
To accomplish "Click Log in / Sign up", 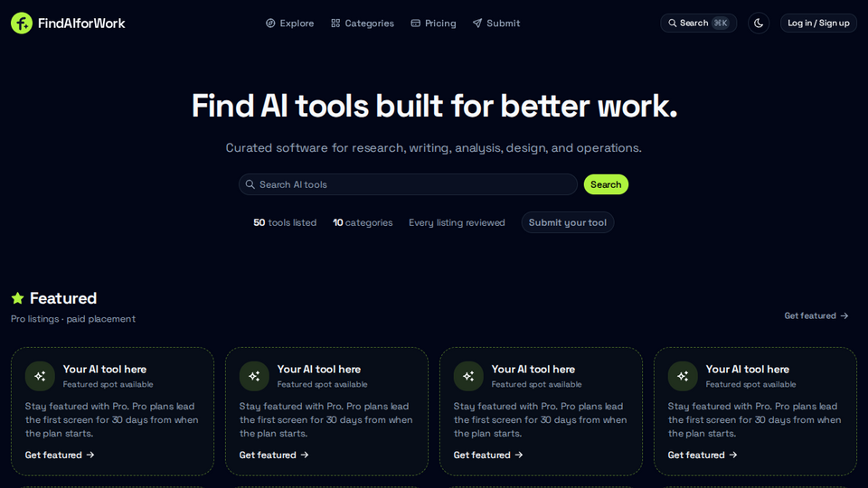I will 818,23.
